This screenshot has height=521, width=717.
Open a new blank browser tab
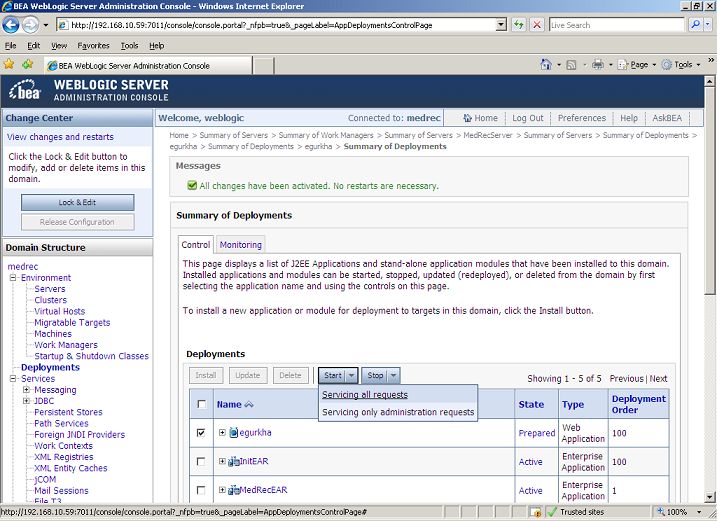(x=263, y=66)
